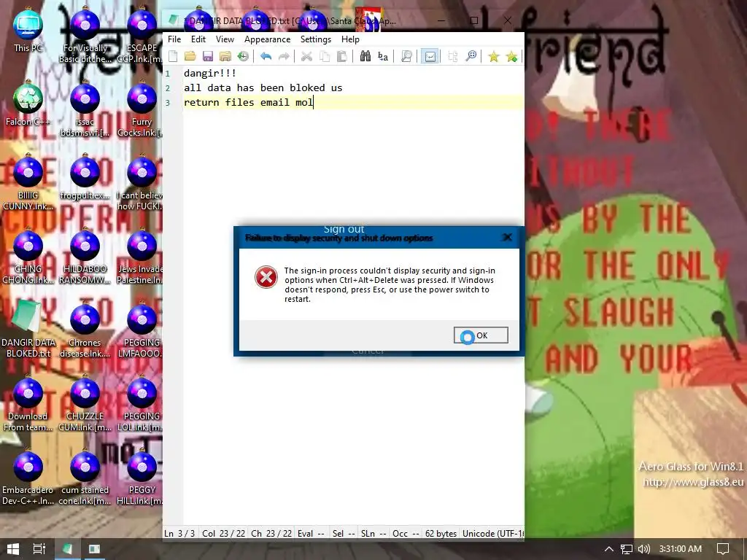Click the New document toolbar icon
This screenshot has width=747, height=560.
point(173,56)
